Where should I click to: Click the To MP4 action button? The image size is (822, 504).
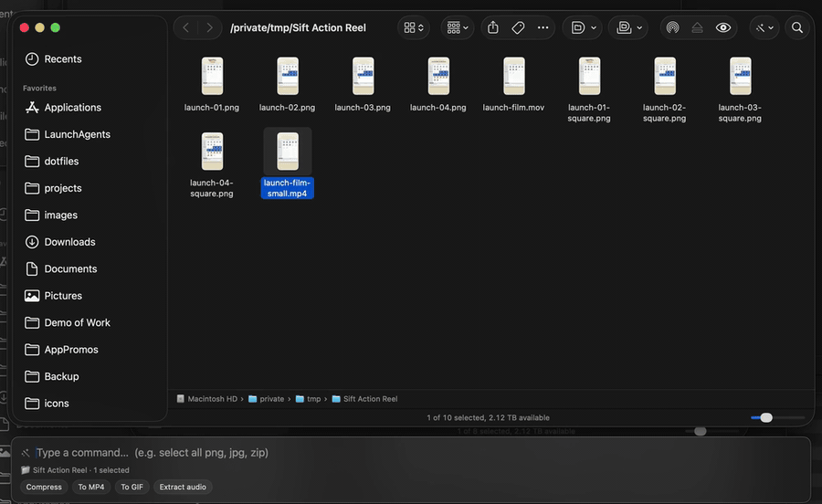tap(91, 487)
